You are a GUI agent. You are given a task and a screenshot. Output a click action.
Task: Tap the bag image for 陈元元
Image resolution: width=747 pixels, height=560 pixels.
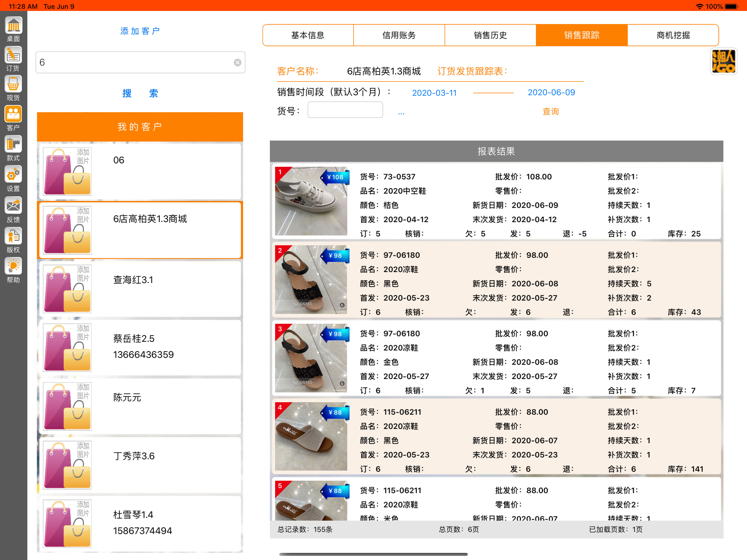67,406
